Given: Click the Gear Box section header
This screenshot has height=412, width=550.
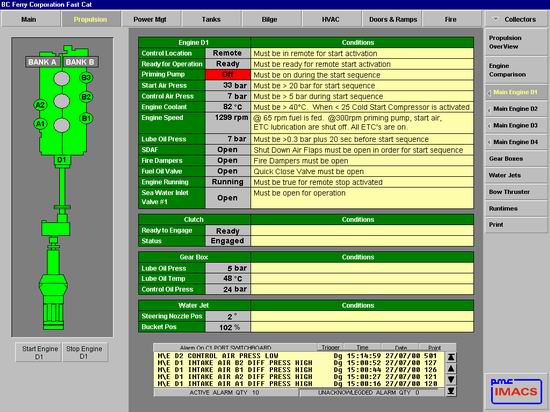Looking at the screenshot, I should 194,257.
